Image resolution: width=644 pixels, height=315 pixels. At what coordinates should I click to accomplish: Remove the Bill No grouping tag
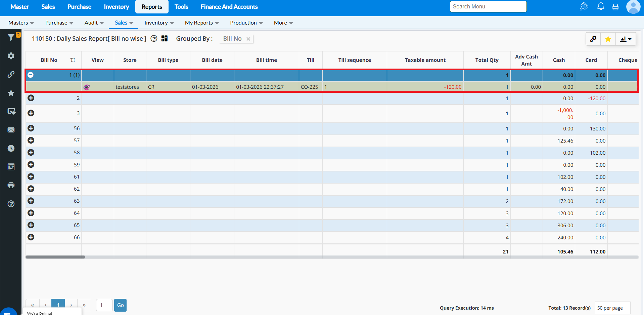248,39
